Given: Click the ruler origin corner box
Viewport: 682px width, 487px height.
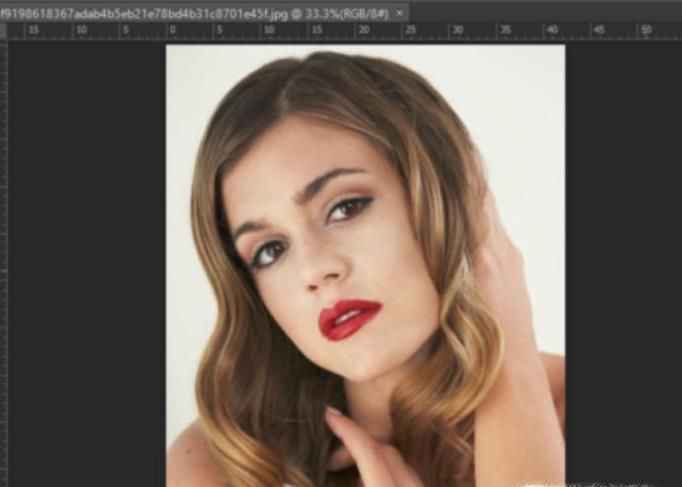Looking at the screenshot, I should click(4, 31).
